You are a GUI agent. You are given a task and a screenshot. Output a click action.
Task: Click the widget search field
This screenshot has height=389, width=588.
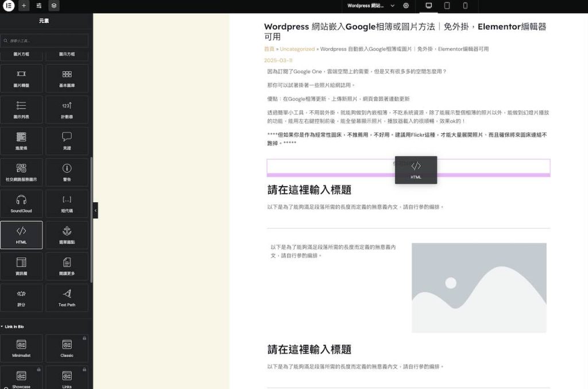[44, 41]
